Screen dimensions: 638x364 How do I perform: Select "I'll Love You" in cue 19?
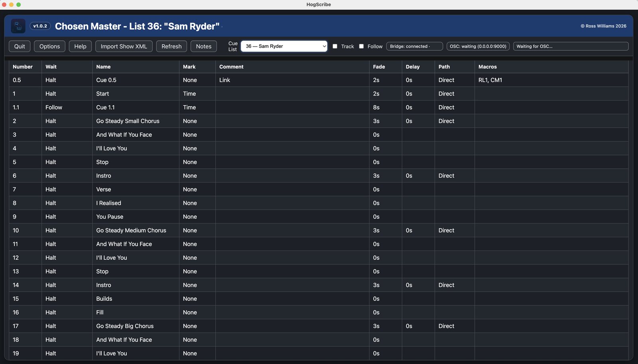click(x=112, y=354)
